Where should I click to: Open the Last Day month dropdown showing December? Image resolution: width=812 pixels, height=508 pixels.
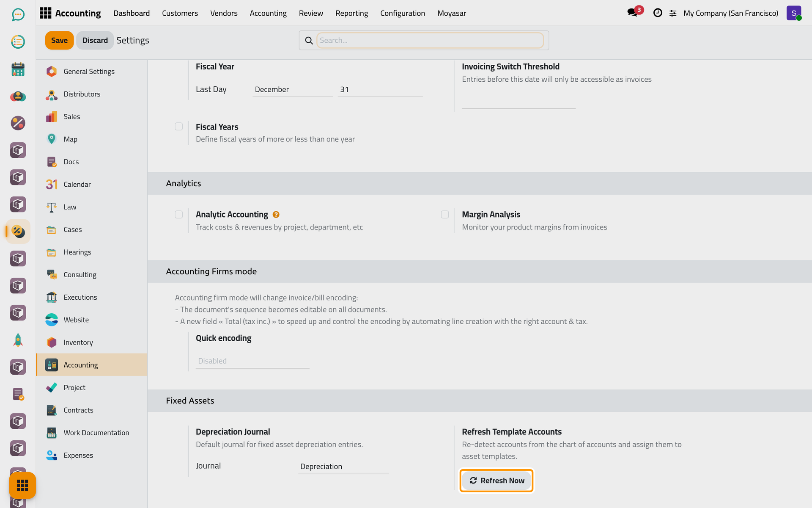tap(293, 89)
